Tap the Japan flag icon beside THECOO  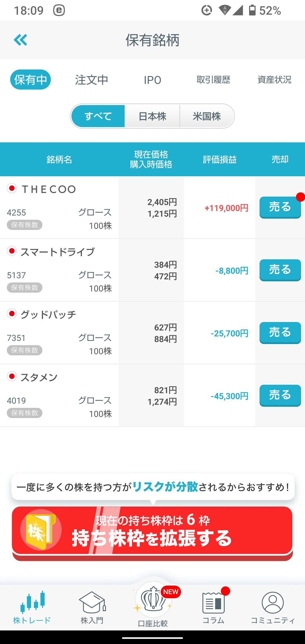pos(12,188)
